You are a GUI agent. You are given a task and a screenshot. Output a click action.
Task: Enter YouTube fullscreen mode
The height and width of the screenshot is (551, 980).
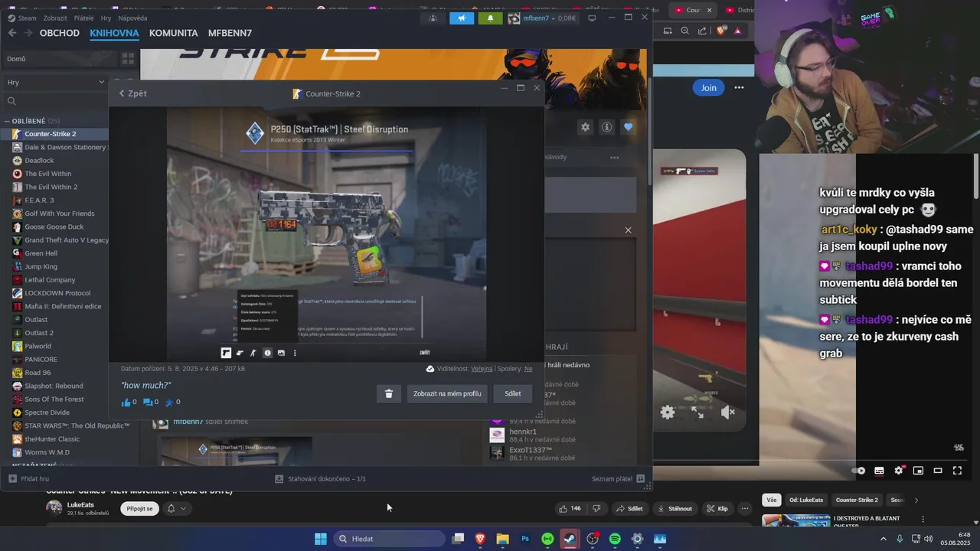pos(957,471)
